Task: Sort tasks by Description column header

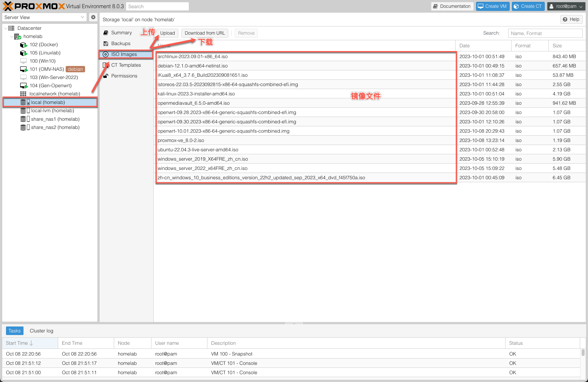Action: click(356, 343)
